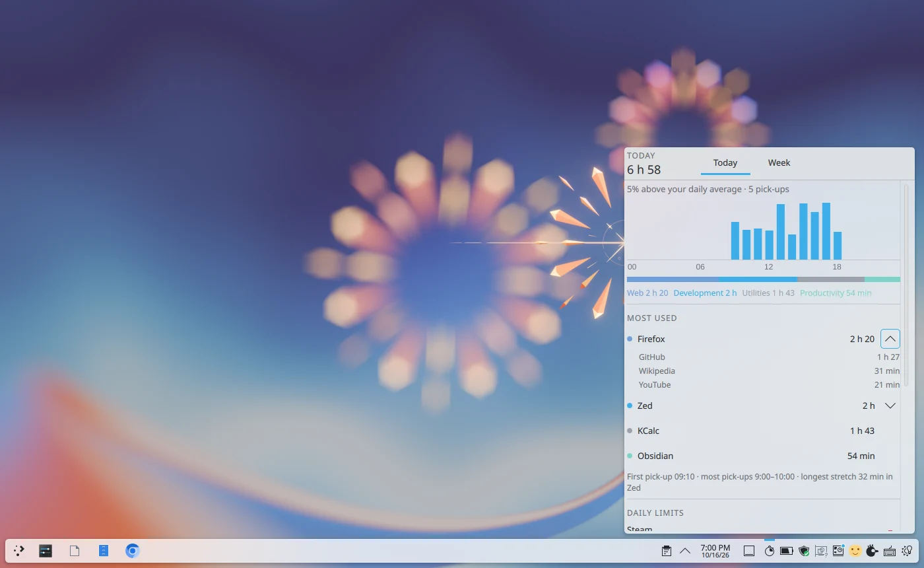Click the YouTube site entry

pos(769,385)
